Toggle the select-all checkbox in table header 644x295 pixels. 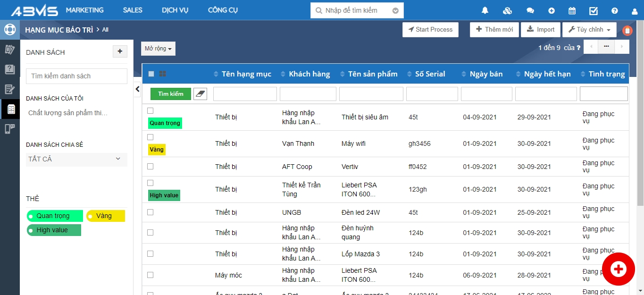tap(151, 74)
